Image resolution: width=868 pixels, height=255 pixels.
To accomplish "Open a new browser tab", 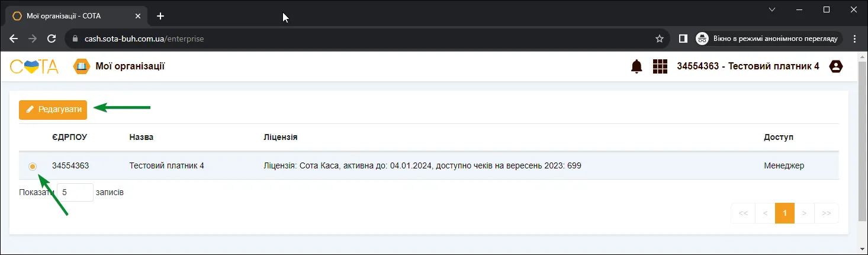I will click(160, 16).
